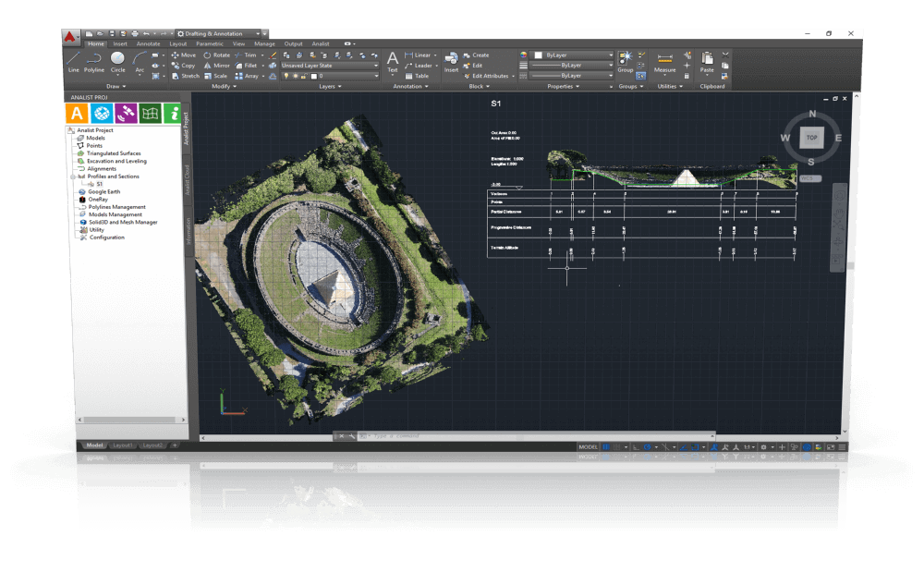This screenshot has height=573, width=924.
Task: Click the dark green map icon in Analist panel
Action: click(151, 113)
